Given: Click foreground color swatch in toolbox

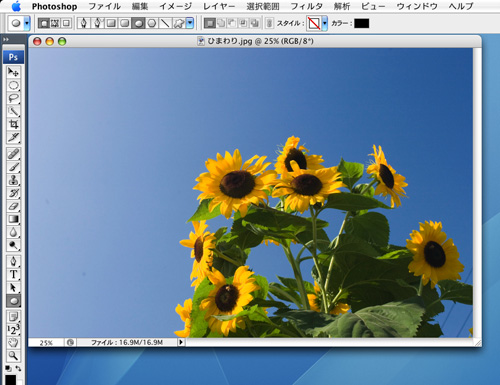Looking at the screenshot, I should [11, 380].
